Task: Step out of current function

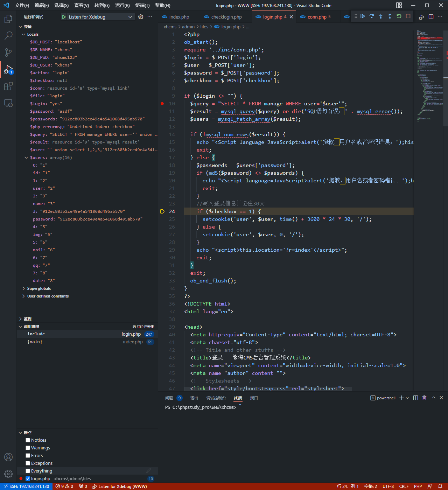Action: pyautogui.click(x=390, y=16)
